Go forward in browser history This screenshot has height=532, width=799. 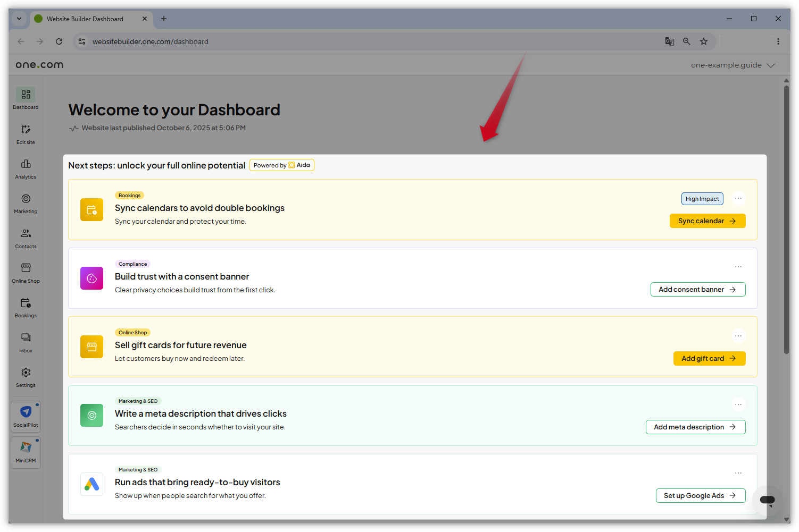point(40,41)
